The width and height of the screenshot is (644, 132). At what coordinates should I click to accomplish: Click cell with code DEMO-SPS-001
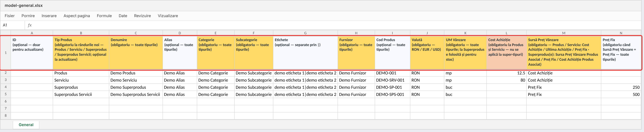click(x=392, y=94)
